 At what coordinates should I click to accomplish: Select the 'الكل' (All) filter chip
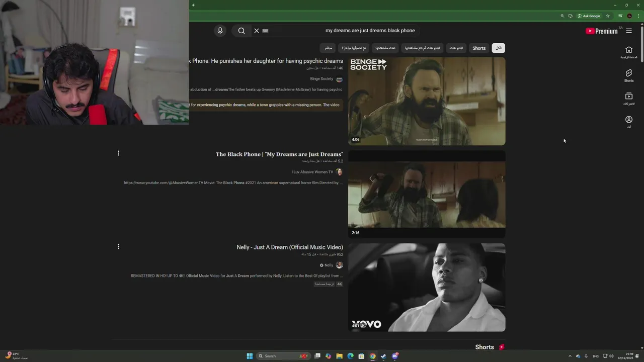pos(499,48)
